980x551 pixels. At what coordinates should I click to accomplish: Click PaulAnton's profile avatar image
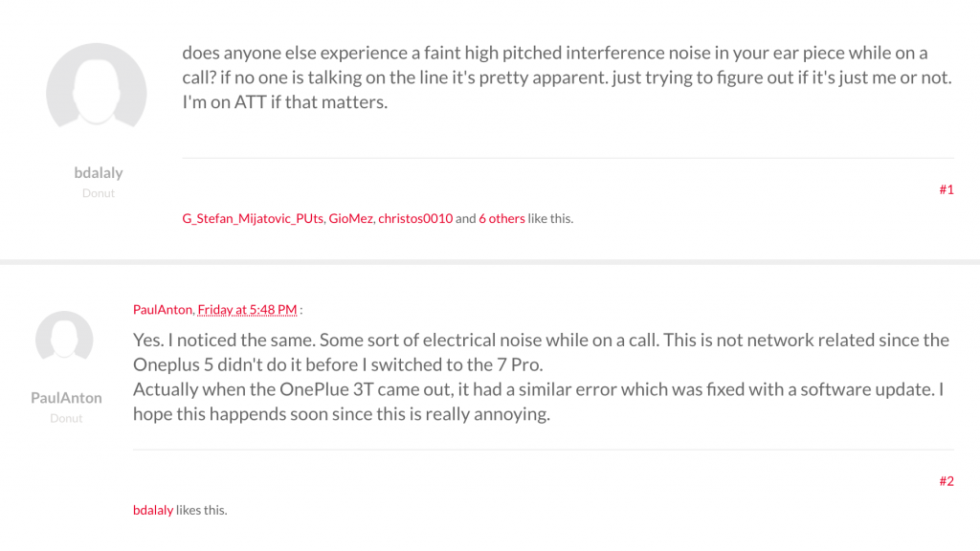point(64,342)
